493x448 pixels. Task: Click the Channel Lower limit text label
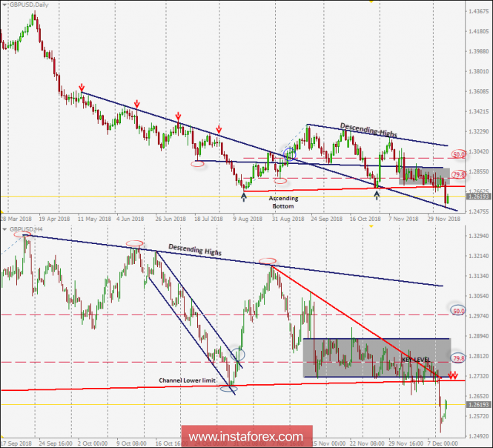[x=186, y=381]
